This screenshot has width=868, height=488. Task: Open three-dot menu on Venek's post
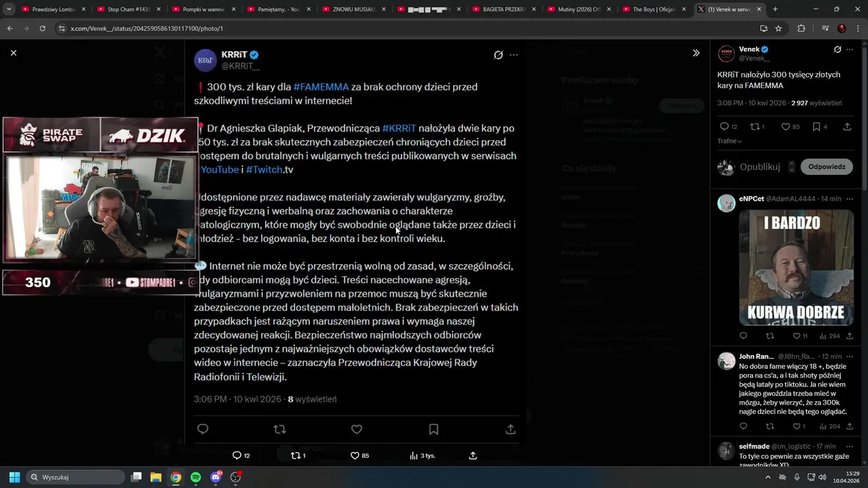[850, 49]
